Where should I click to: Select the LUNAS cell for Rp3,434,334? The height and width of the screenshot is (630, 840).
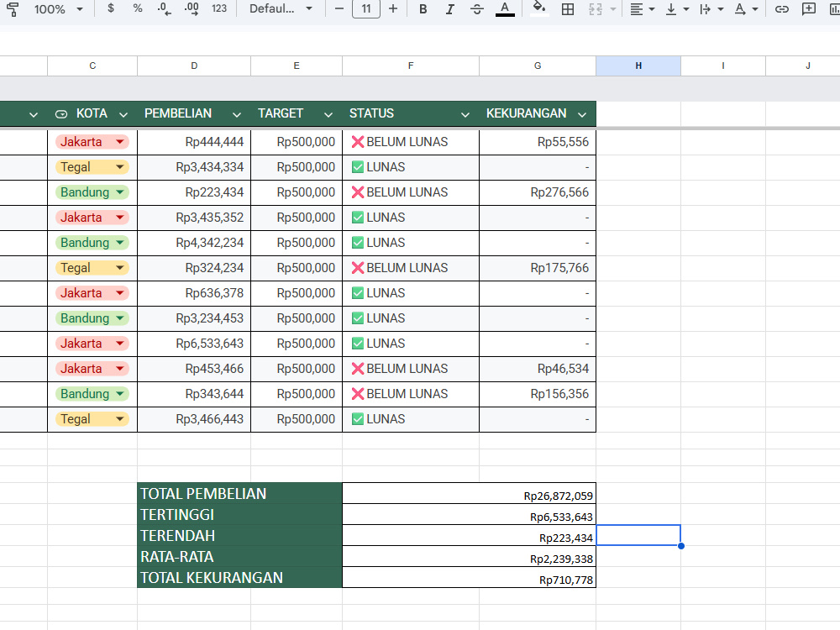(411, 167)
